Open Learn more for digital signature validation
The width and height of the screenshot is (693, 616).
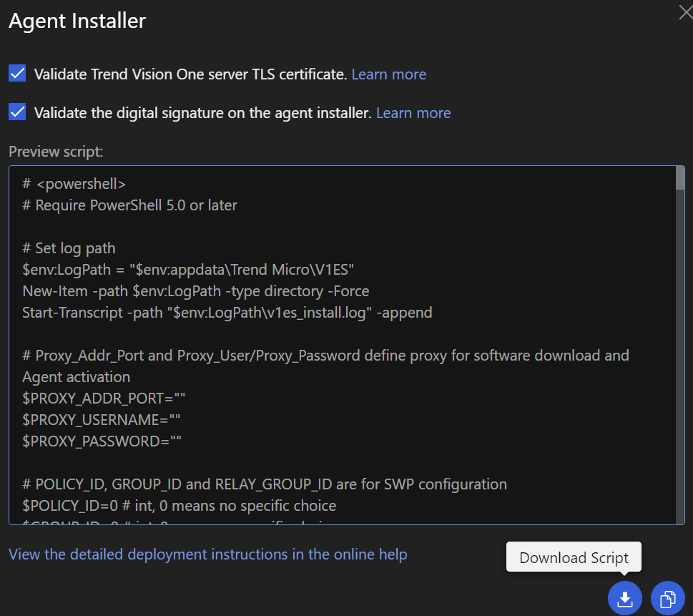tap(413, 113)
